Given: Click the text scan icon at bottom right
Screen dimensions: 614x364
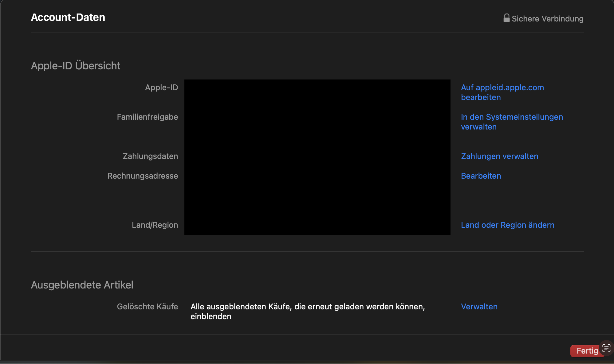Looking at the screenshot, I should click(x=606, y=348).
